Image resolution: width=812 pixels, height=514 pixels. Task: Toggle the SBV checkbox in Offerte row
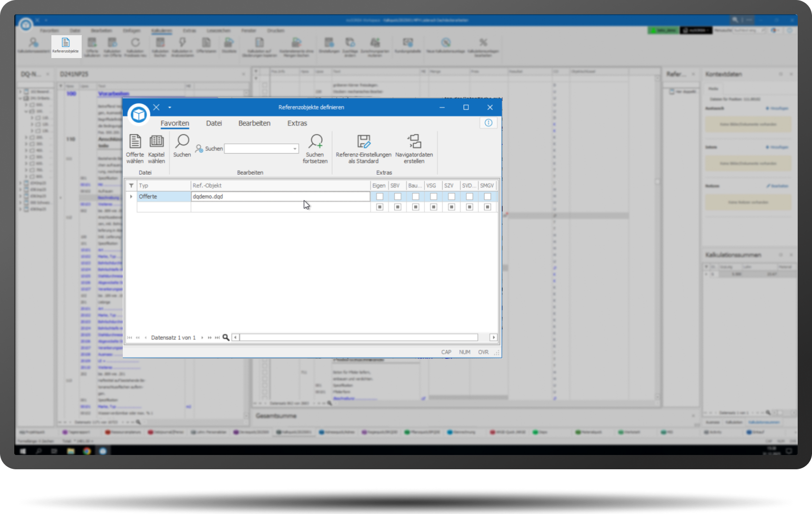pos(397,197)
